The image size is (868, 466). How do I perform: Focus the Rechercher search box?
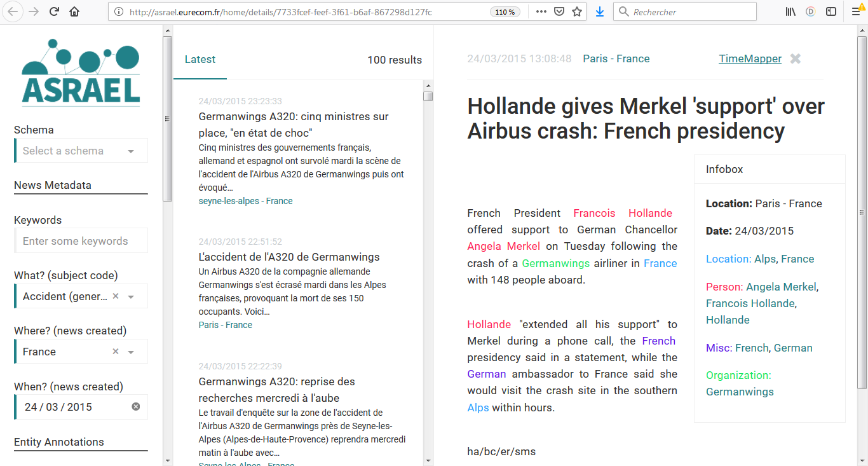point(685,11)
